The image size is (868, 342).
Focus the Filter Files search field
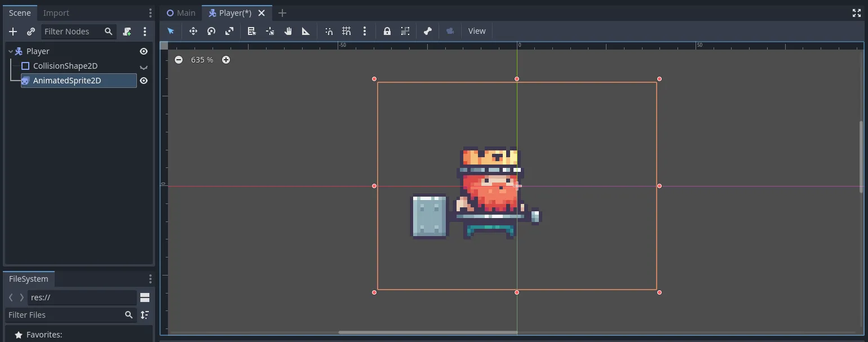click(71, 315)
